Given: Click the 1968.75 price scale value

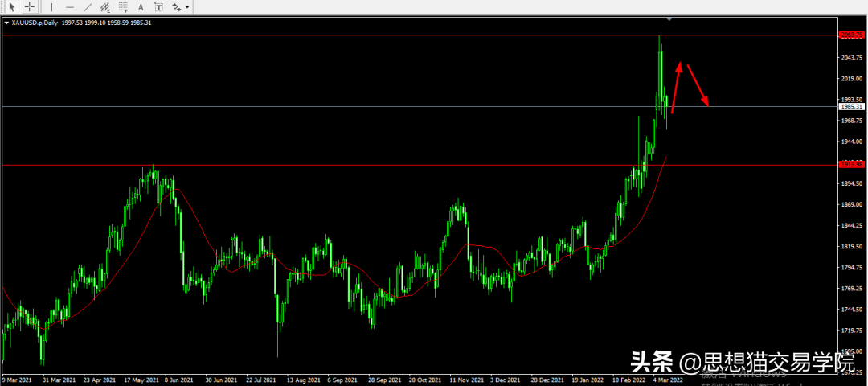Looking at the screenshot, I should pyautogui.click(x=852, y=120).
